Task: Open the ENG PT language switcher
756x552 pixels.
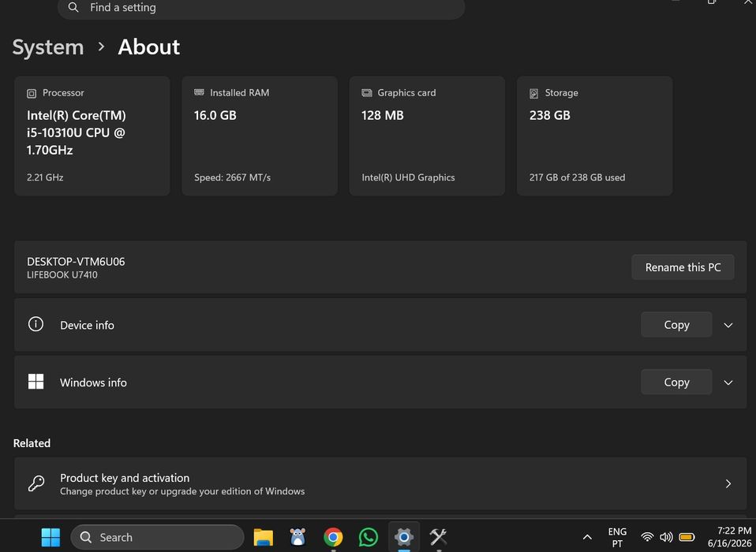Action: pyautogui.click(x=617, y=537)
